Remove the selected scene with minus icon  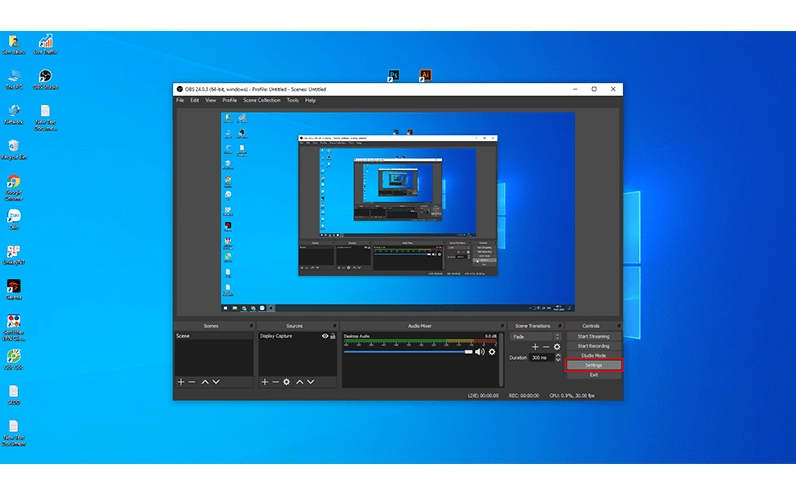pos(192,382)
